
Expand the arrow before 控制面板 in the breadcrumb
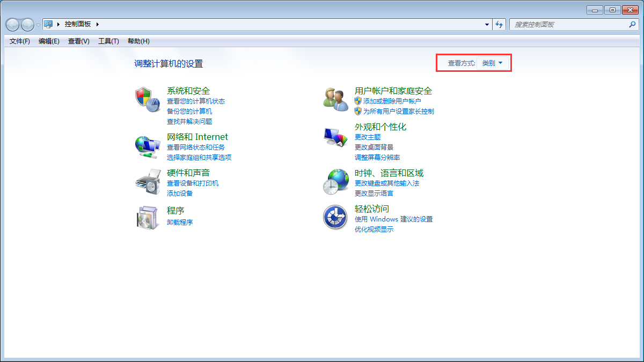click(x=58, y=24)
